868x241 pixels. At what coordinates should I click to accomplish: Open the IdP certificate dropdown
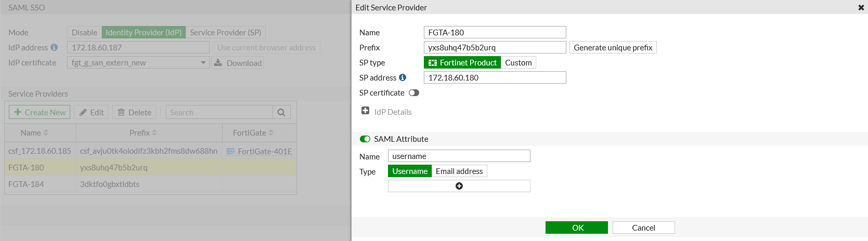[203, 63]
